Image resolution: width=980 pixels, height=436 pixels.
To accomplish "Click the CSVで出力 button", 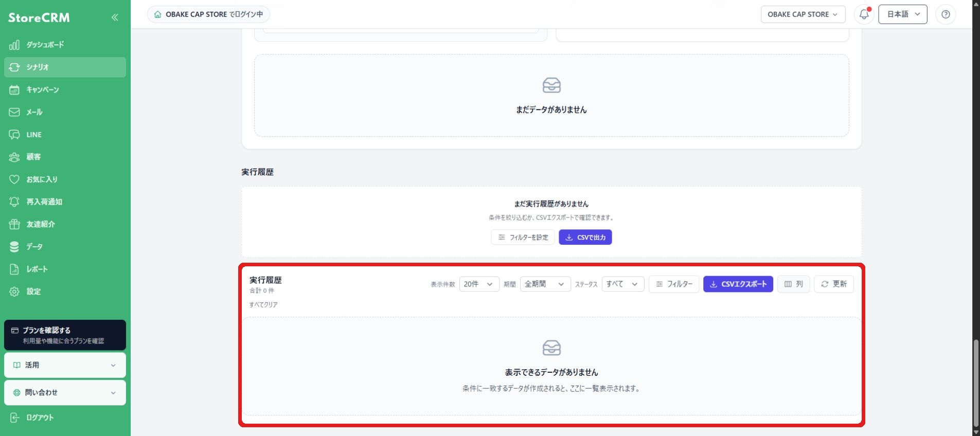I will (585, 237).
